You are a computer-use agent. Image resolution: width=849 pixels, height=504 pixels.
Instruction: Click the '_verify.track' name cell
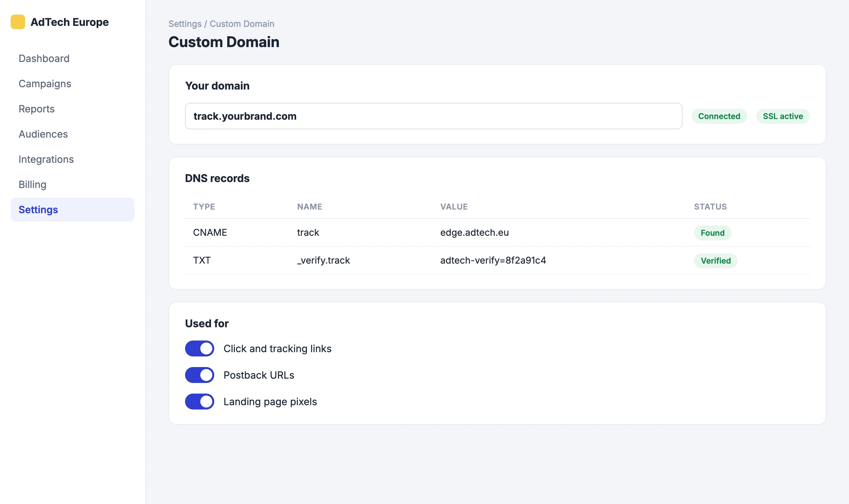pos(323,261)
